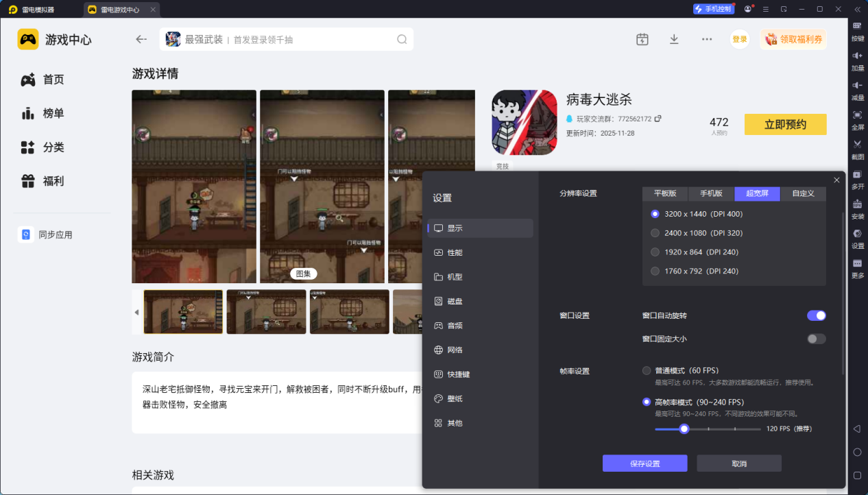Click the 立即预约 reserve button
868x495 pixels.
(x=785, y=124)
